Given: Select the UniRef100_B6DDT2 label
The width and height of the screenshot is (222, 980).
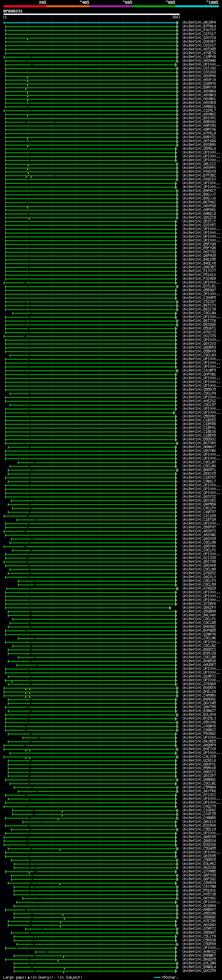Looking at the screenshot, I should tap(199, 649).
